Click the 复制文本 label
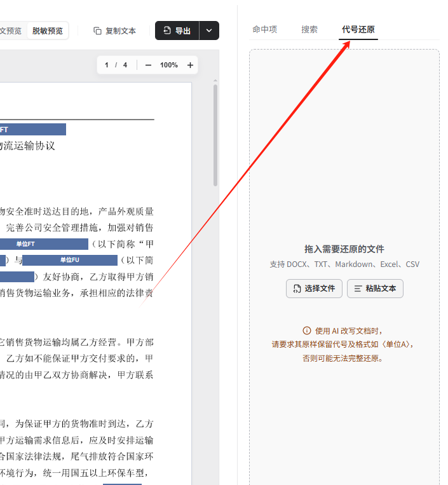 coord(121,31)
